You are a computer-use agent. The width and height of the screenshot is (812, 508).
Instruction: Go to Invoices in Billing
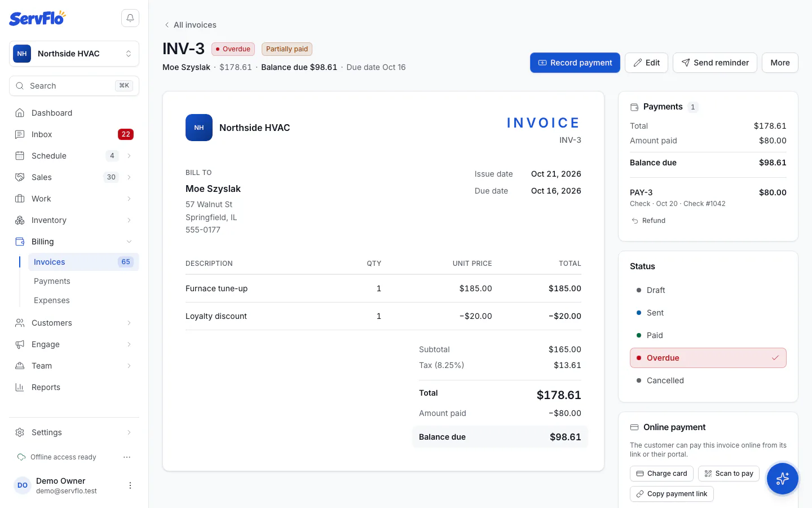tap(83, 262)
